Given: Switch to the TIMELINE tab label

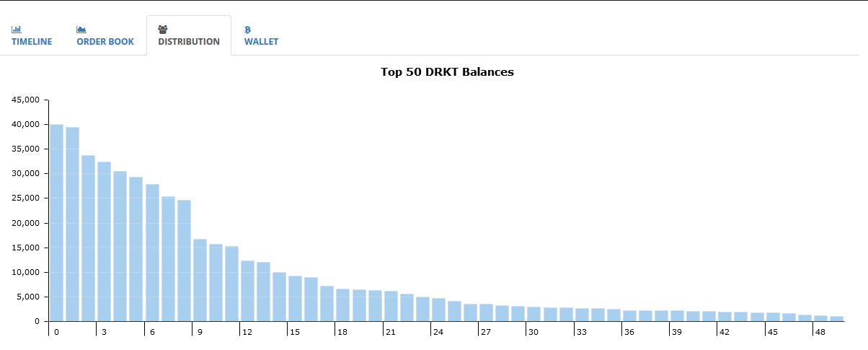Looking at the screenshot, I should (x=32, y=42).
